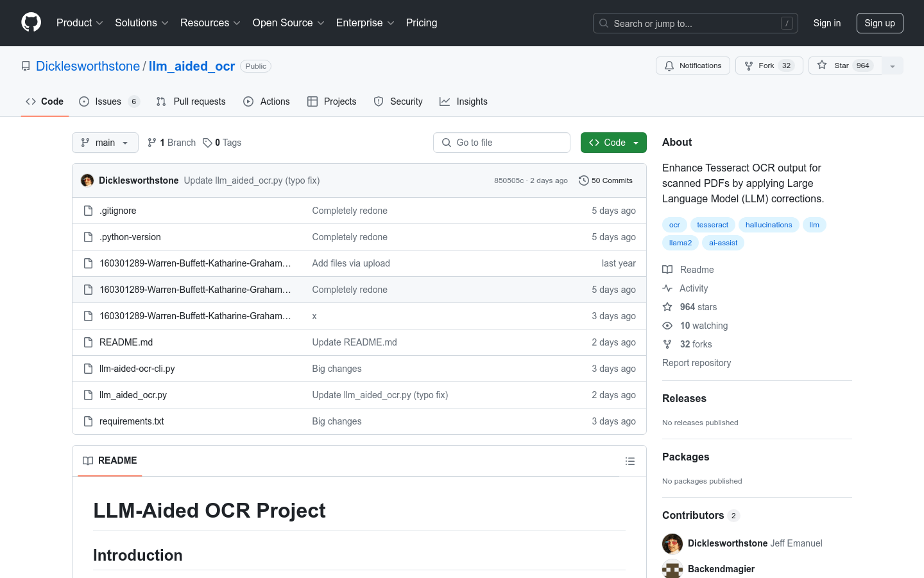Viewport: 924px width, 578px height.
Task: Click the file icon beside .gitignore
Action: pos(89,211)
